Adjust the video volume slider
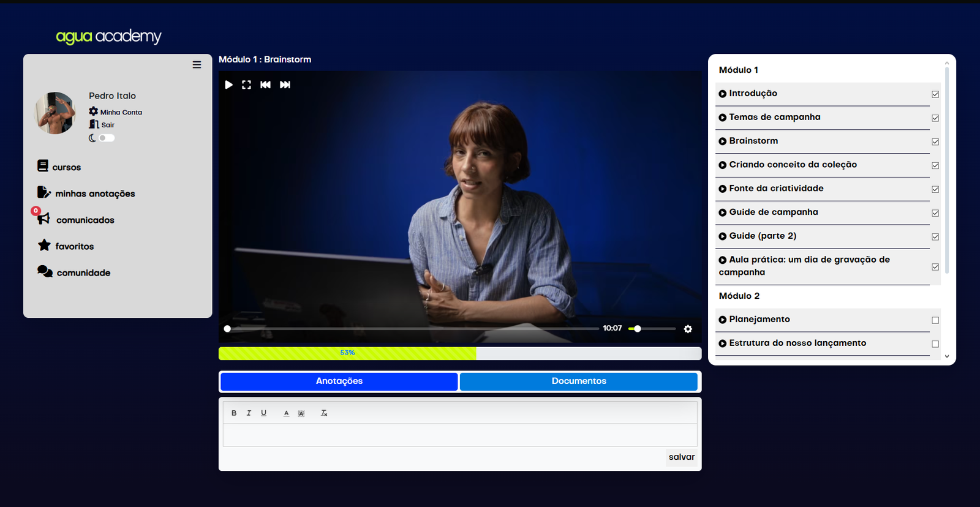 pyautogui.click(x=652, y=329)
